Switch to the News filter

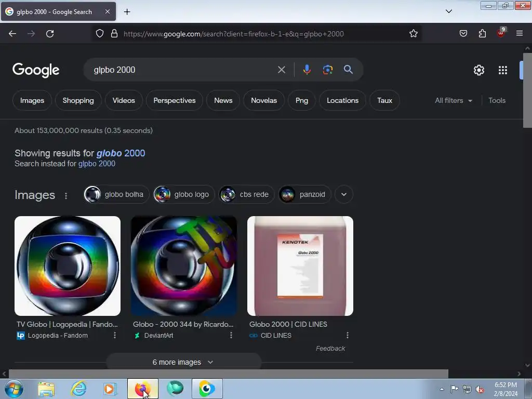click(223, 100)
